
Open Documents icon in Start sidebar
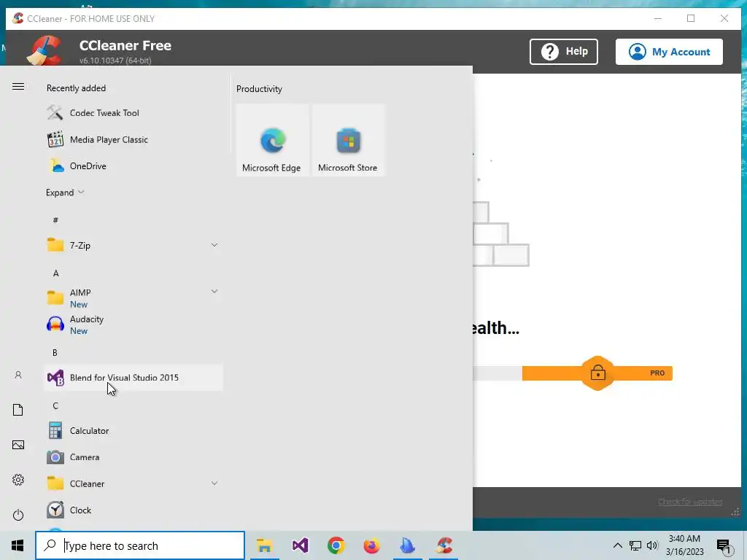18,410
